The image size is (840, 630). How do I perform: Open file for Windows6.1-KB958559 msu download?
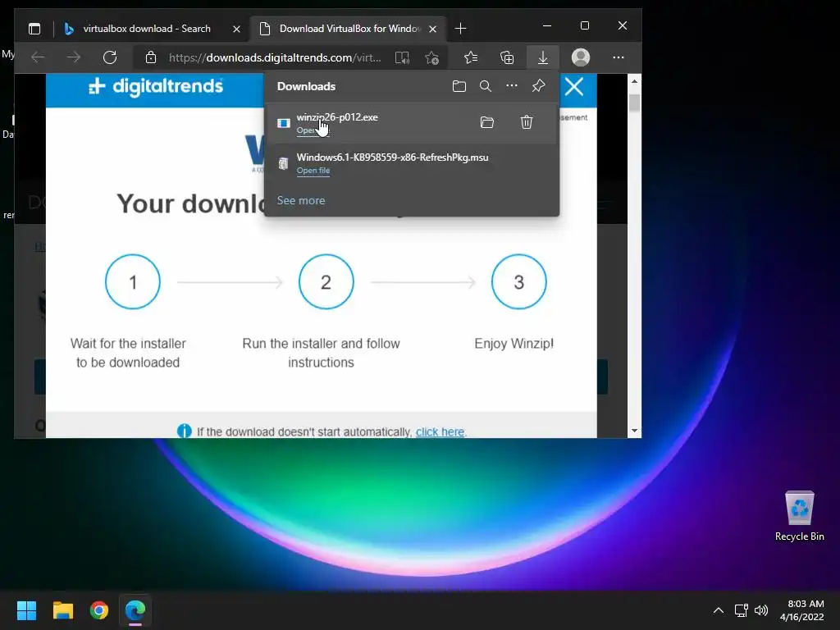313,171
